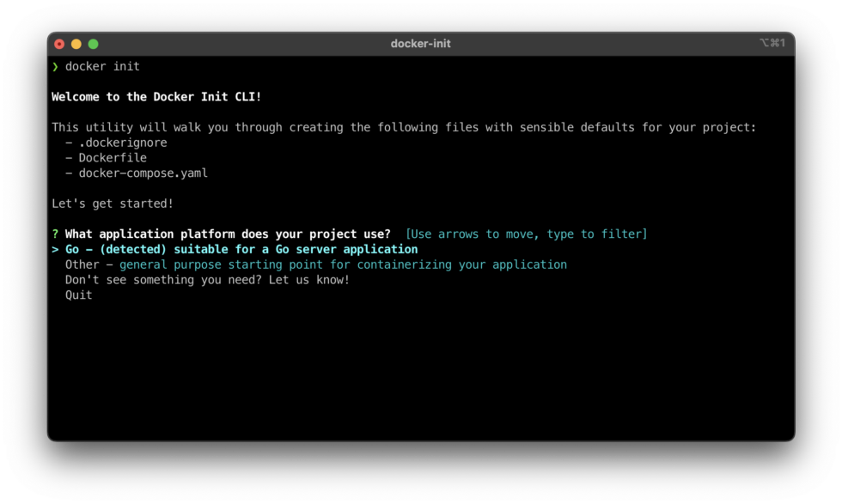Click the yellow minimize traffic light

click(x=76, y=43)
